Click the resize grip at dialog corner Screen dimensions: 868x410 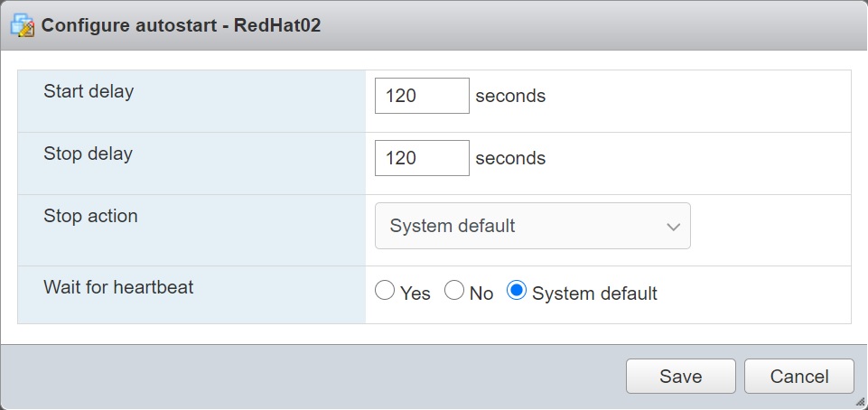859,402
